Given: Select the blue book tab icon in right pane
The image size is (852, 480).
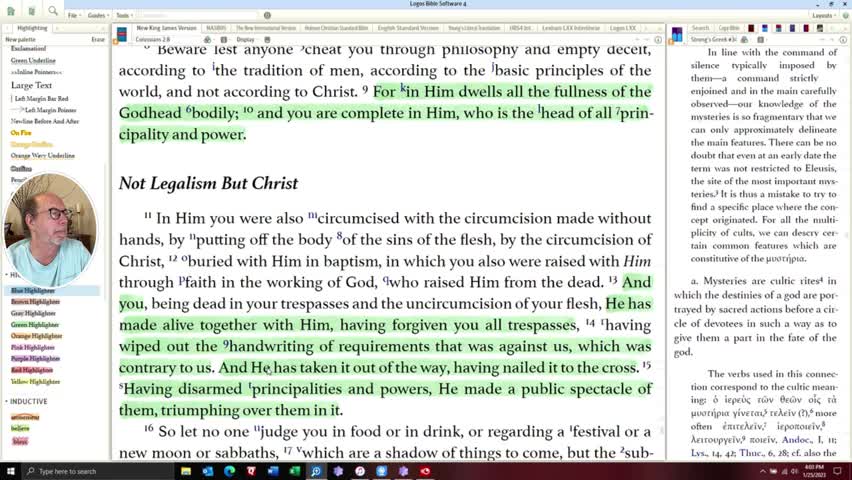Looking at the screenshot, I should click(765, 28).
